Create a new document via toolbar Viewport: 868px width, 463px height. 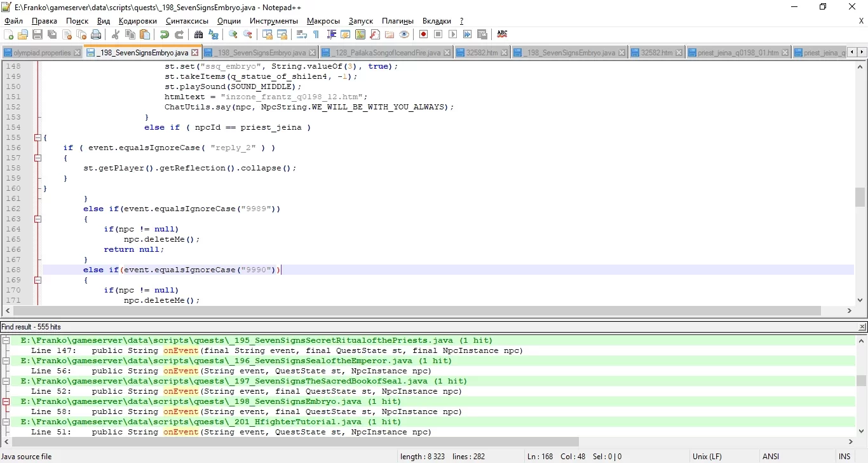[x=9, y=34]
